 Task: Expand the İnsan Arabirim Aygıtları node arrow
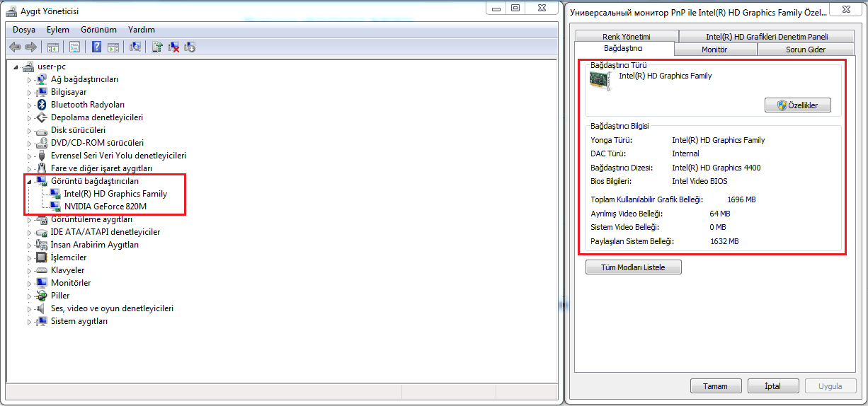30,245
